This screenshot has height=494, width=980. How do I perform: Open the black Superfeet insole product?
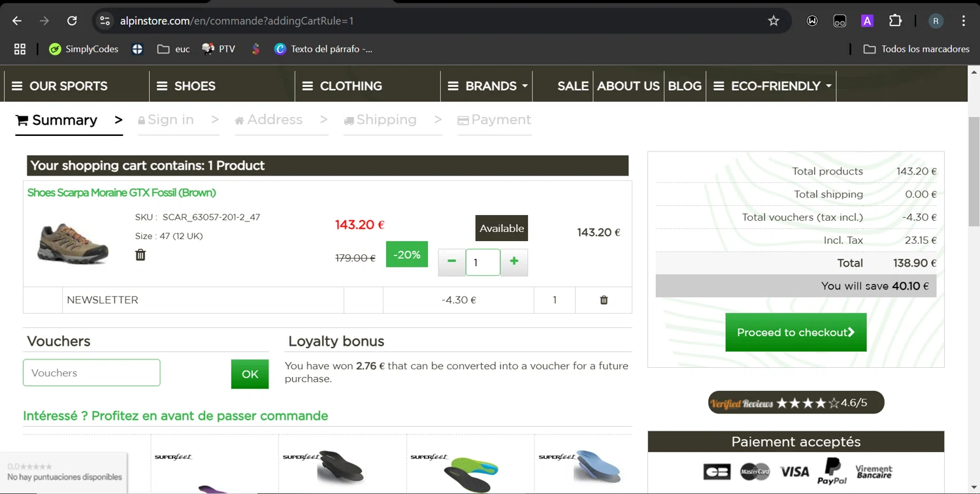(x=342, y=465)
